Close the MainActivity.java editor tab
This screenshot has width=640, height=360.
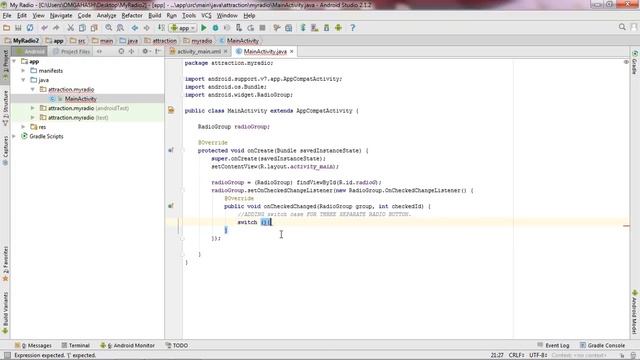pos(291,51)
